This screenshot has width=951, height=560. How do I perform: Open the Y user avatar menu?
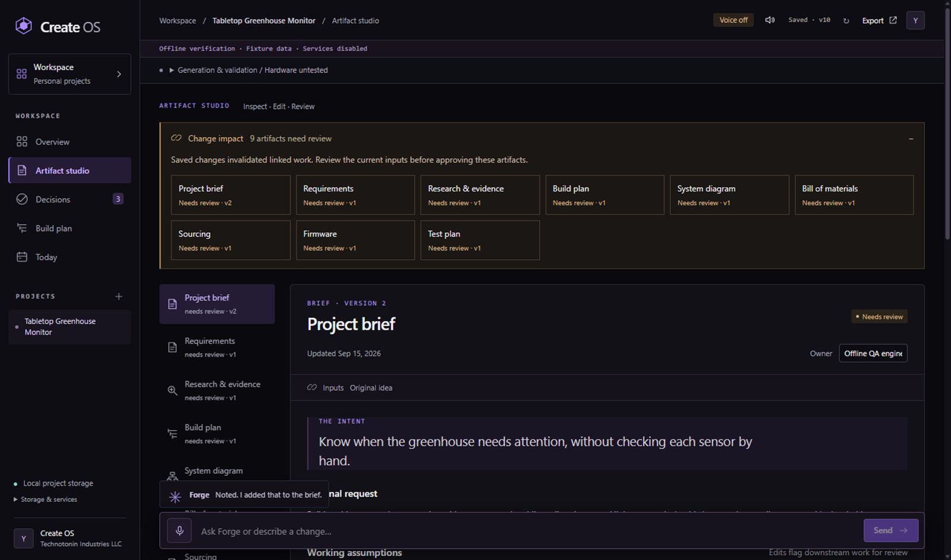pos(915,20)
